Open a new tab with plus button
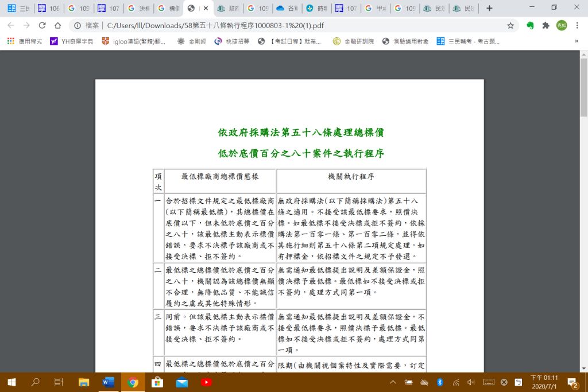Screen dimensions: 588x392 [x=489, y=8]
